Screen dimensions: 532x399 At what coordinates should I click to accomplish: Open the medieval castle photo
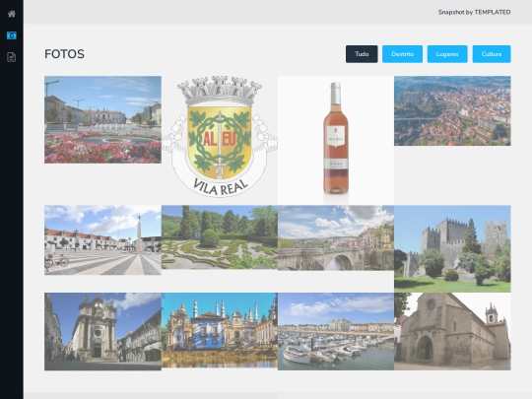(452, 248)
